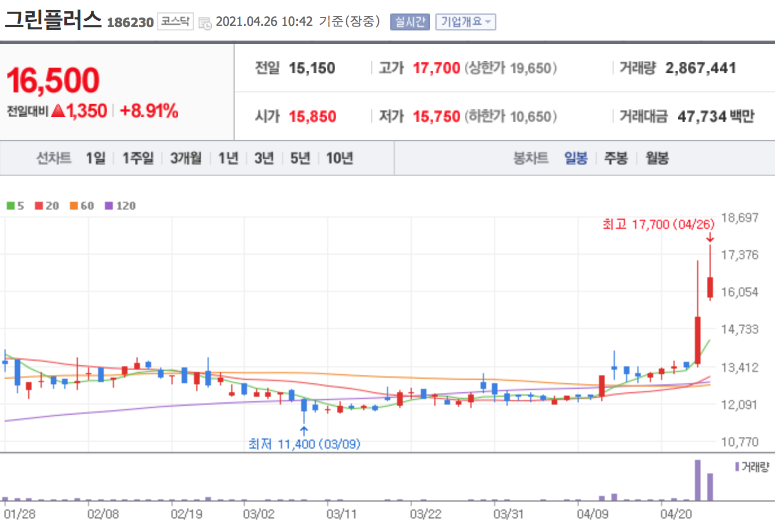Image resolution: width=775 pixels, height=532 pixels.
Task: Select the 3년 line chart tab
Action: pyautogui.click(x=264, y=158)
